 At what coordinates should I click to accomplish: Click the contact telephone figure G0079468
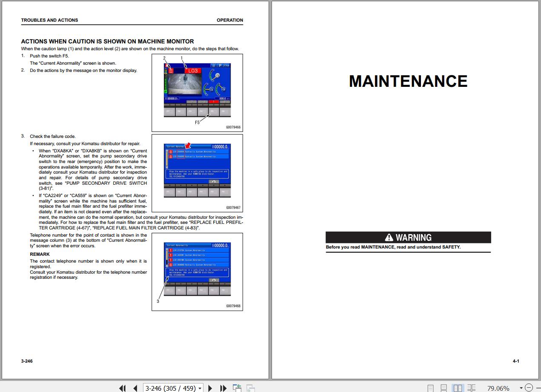[197, 272]
